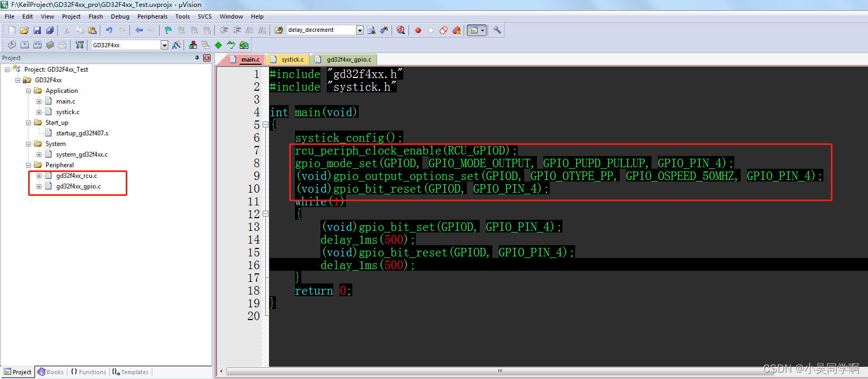Open the Debug menu
Viewport: 868px width, 379px height.
coord(120,16)
